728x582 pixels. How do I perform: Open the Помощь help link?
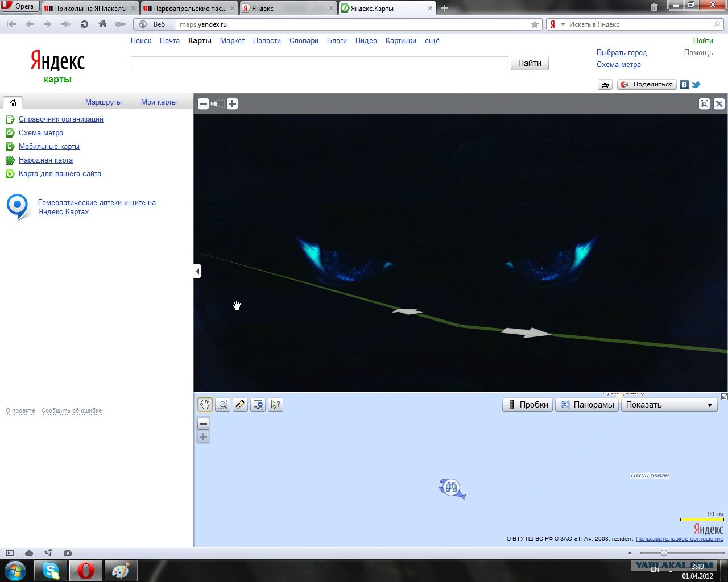[698, 53]
